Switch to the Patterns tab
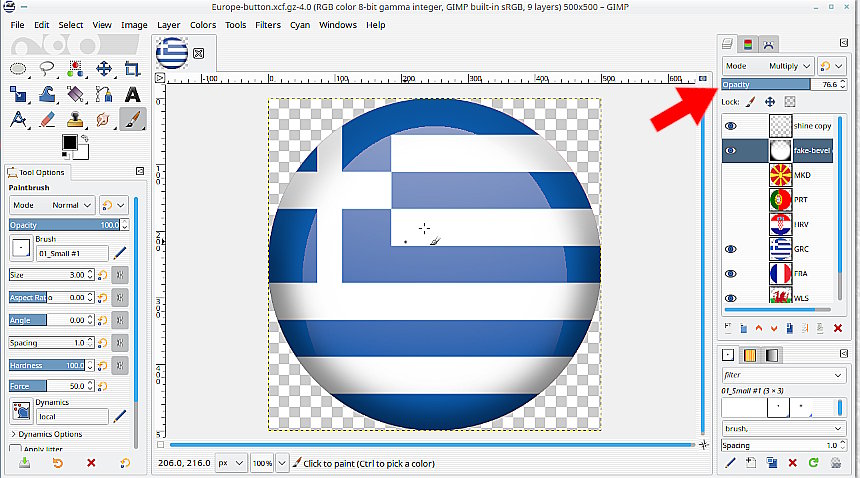The height and width of the screenshot is (478, 860). tap(750, 355)
